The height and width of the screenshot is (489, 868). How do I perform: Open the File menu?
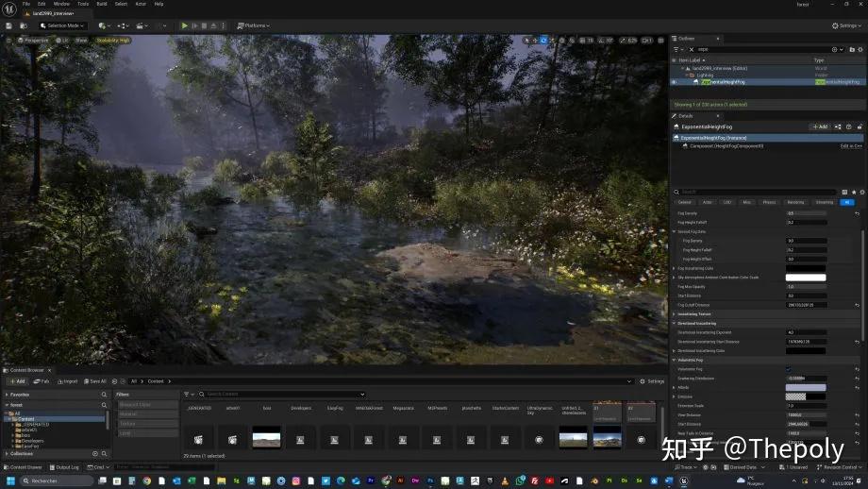(x=26, y=4)
